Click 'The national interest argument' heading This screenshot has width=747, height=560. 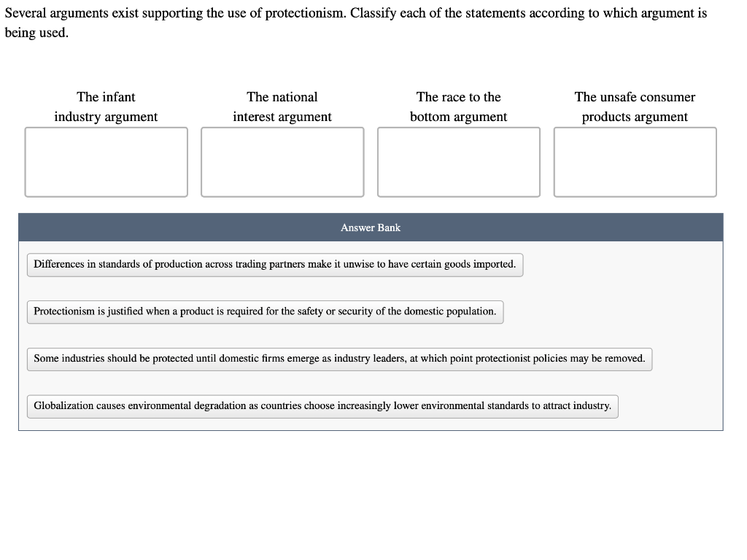tap(282, 106)
